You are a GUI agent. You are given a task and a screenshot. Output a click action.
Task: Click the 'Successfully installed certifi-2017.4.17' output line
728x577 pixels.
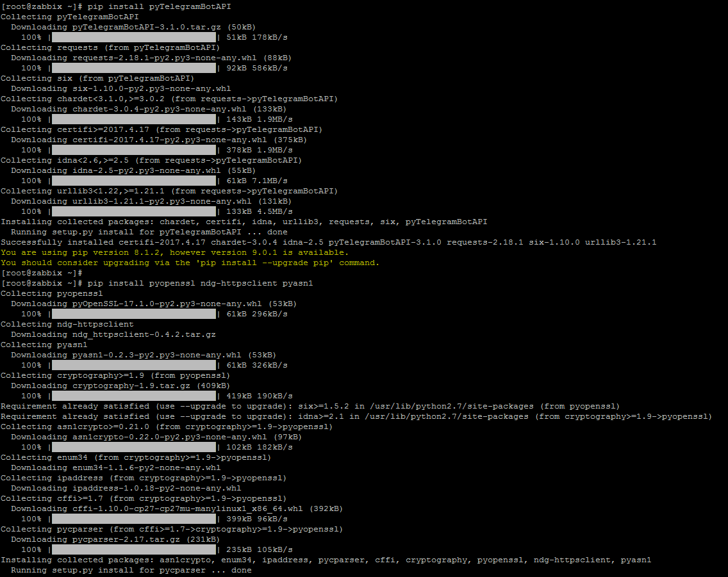[328, 242]
